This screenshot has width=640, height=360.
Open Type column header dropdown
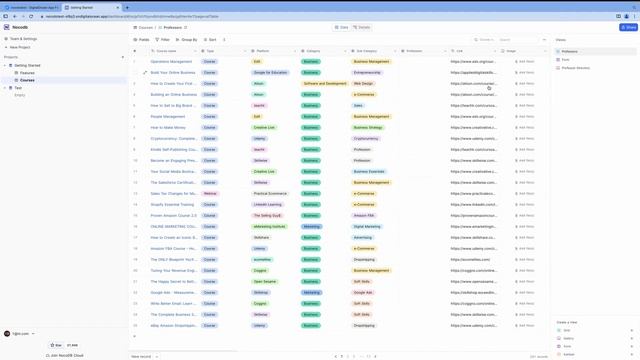(x=245, y=51)
